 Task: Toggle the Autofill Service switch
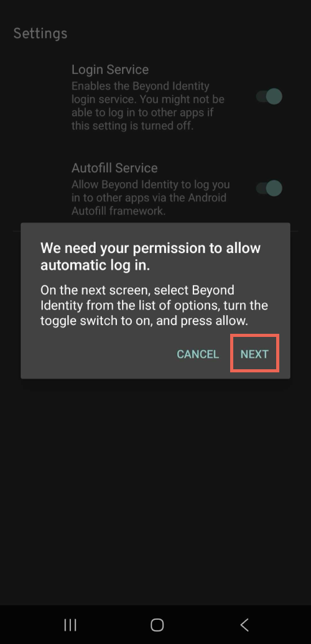(269, 188)
